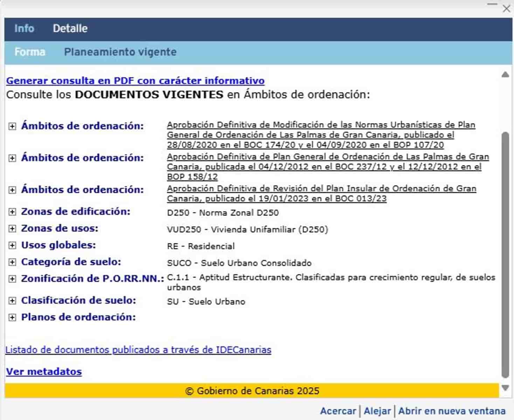Expand the Zonas de usos entry
The image size is (514, 420).
[12, 229]
